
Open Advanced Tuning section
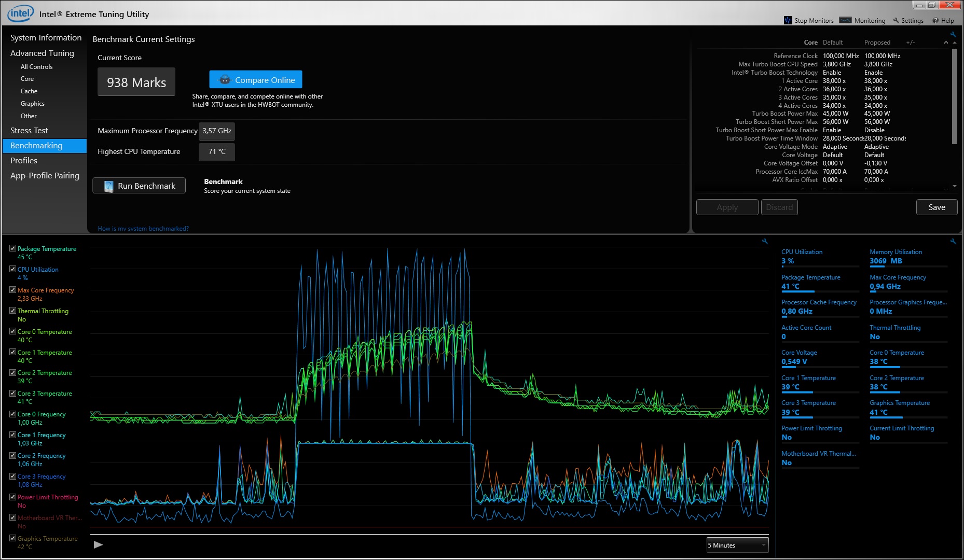42,53
